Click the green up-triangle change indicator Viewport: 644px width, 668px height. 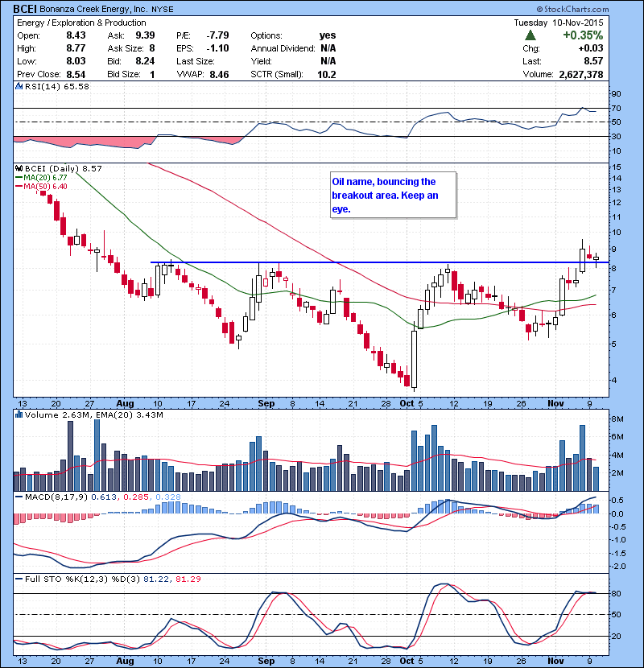pos(530,35)
